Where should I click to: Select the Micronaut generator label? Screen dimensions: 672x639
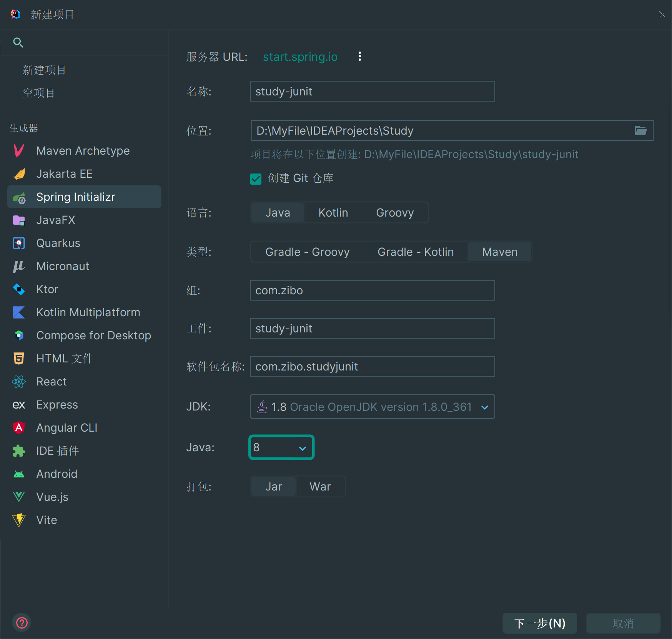pyautogui.click(x=63, y=266)
